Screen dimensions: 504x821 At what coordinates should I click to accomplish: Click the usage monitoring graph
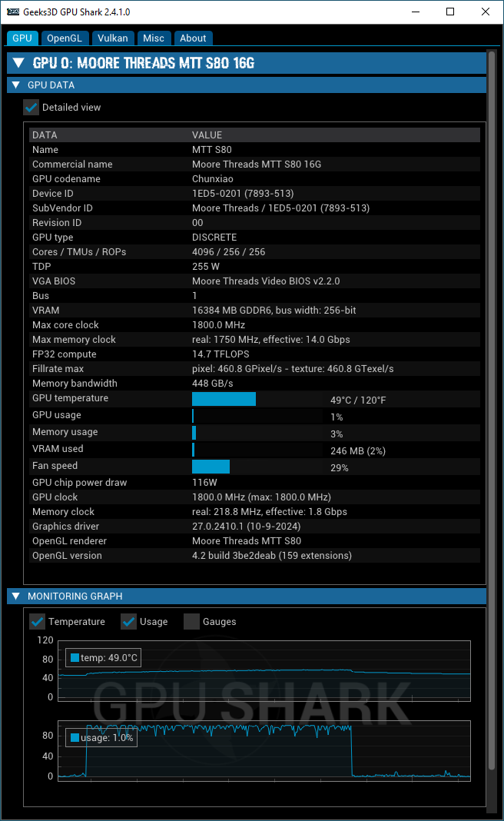(264, 751)
